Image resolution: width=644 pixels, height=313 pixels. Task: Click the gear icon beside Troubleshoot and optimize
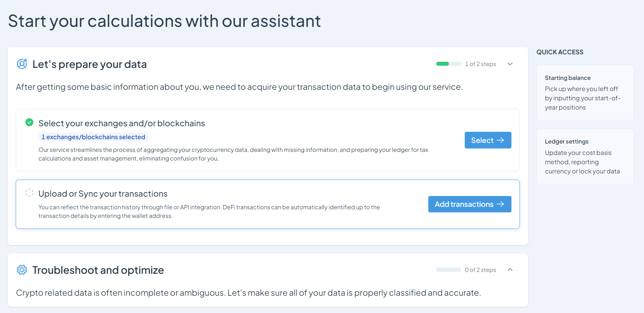point(22,270)
